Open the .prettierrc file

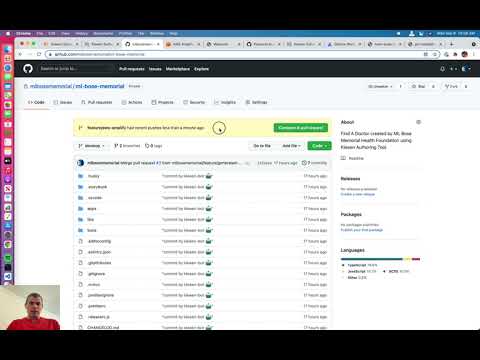97,306
